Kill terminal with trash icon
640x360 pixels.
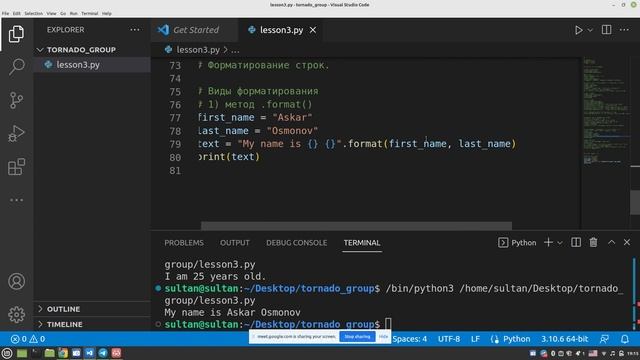click(x=593, y=242)
